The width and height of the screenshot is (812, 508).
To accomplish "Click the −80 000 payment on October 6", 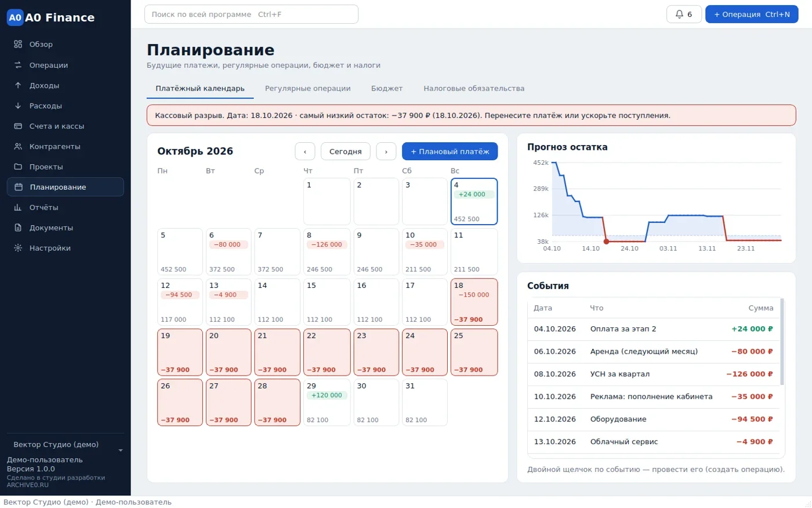I will pos(227,244).
